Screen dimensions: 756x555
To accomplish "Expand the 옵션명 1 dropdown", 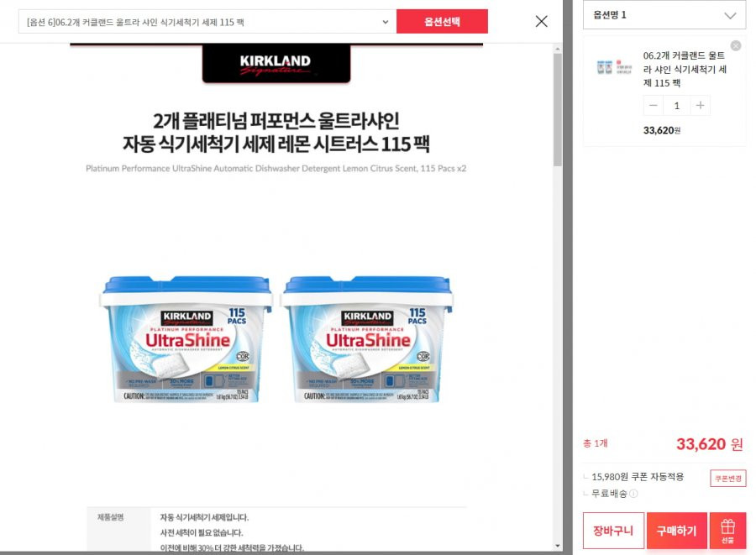I will click(664, 15).
